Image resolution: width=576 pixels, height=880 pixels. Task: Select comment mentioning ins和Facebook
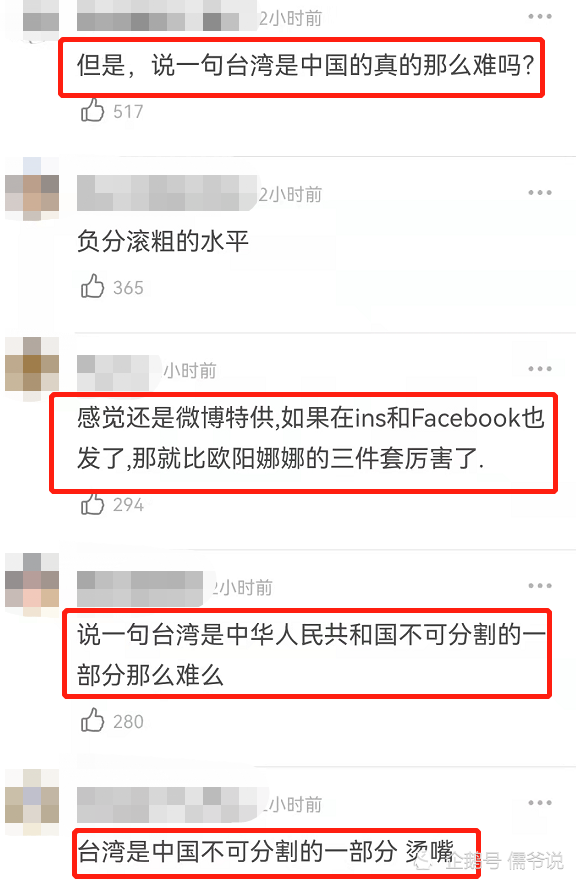click(310, 438)
